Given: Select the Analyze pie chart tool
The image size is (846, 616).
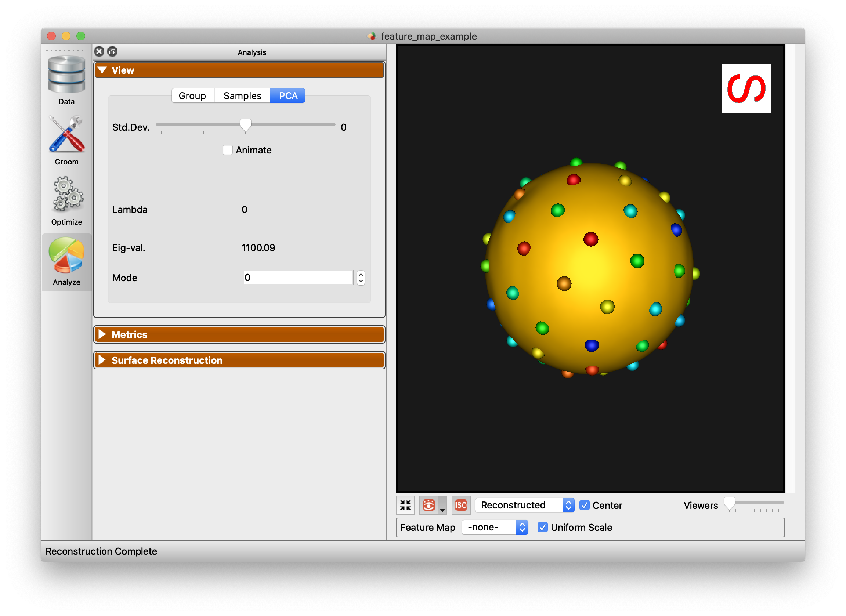Looking at the screenshot, I should (66, 261).
